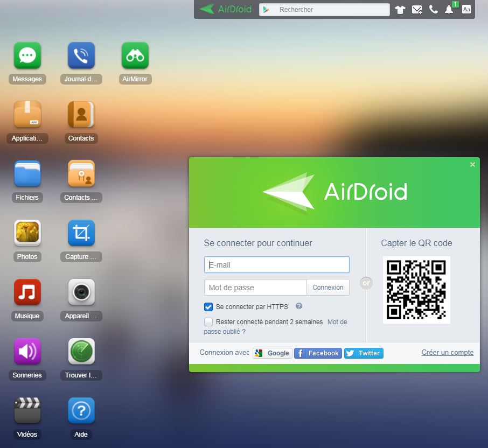Click the HTTPS help question mark icon
The width and height of the screenshot is (488, 448).
(299, 306)
